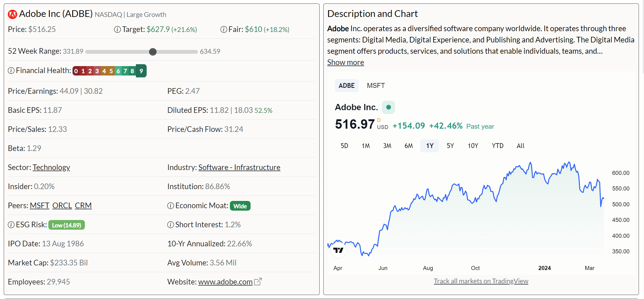The image size is (644, 299).
Task: Visit the www.adobe.com website link
Action: pyautogui.click(x=225, y=282)
